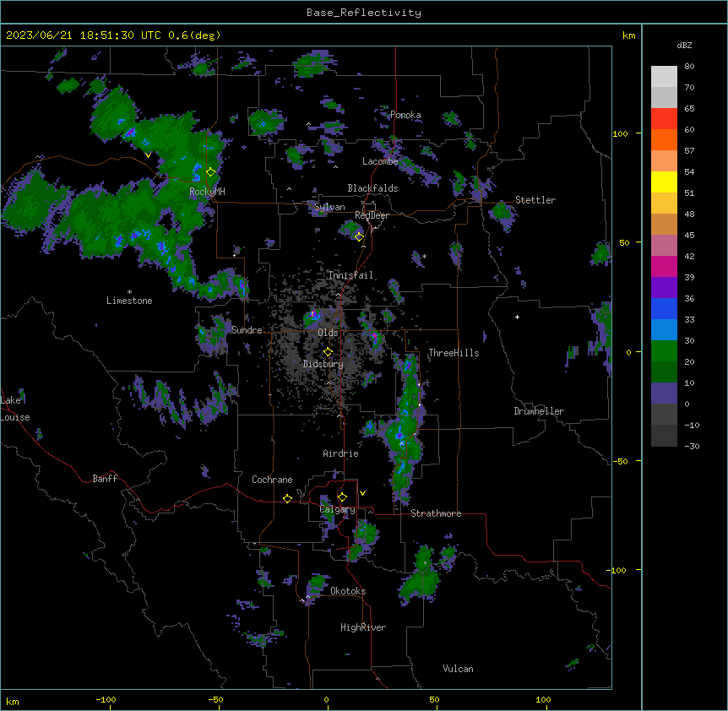Select the blue 33-36 dBZ legend swatch
Viewport: 728px width, 711px height.
coord(664,308)
